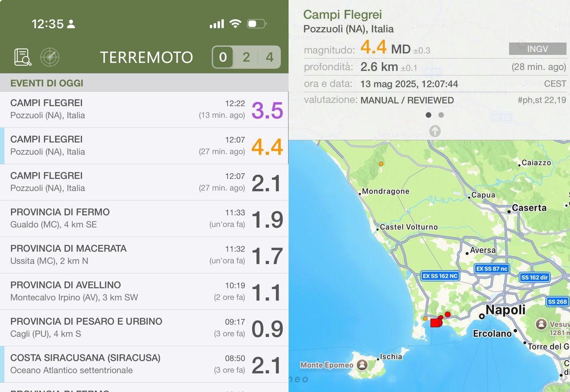The height and width of the screenshot is (392, 570).
Task: Tap red square epicenter marker on map
Action: click(x=436, y=322)
